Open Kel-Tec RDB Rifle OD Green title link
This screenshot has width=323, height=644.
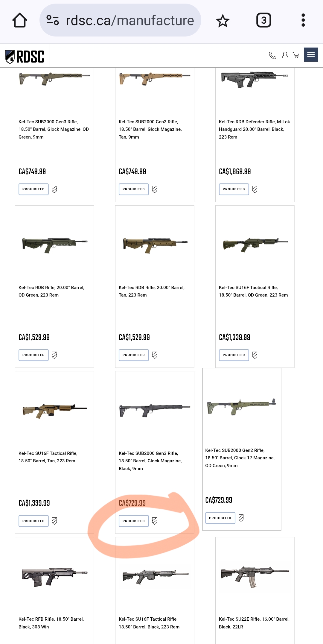pos(51,291)
